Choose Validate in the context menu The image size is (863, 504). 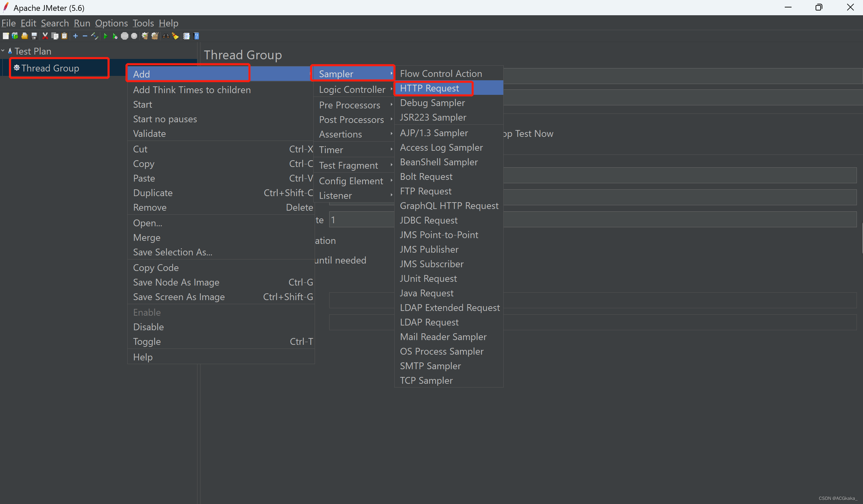click(220, 133)
